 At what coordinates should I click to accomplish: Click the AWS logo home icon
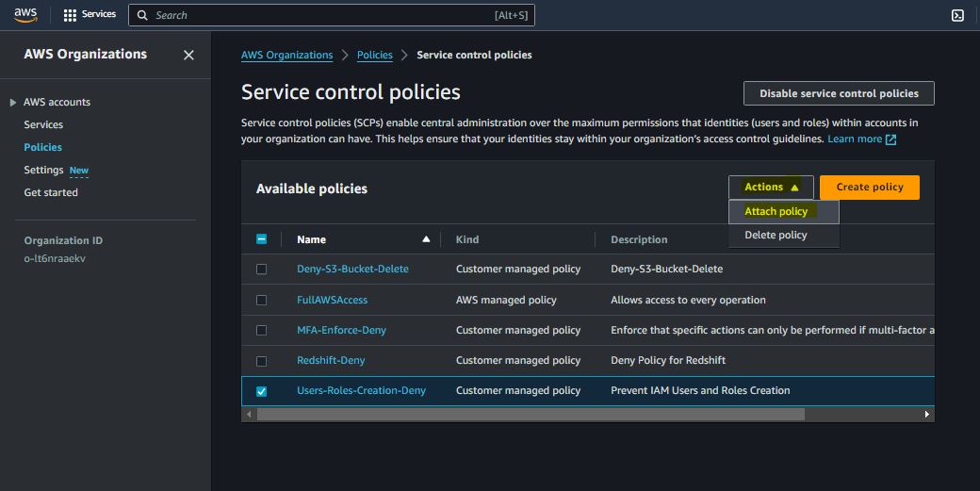[25, 15]
